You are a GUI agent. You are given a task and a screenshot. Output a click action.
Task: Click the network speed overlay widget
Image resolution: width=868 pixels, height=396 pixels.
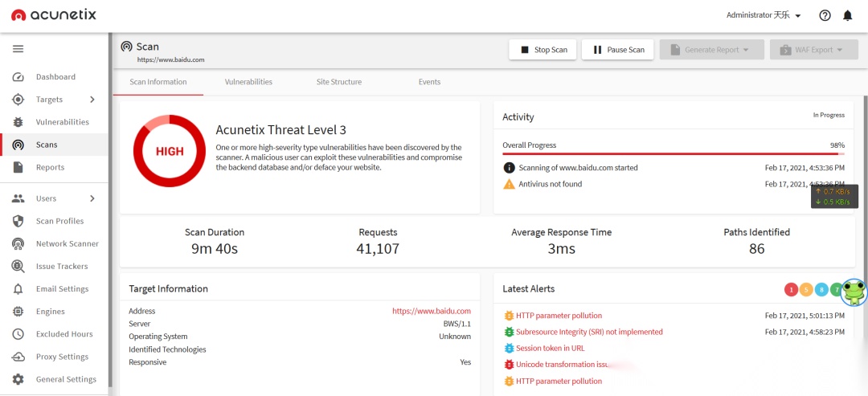pos(834,196)
